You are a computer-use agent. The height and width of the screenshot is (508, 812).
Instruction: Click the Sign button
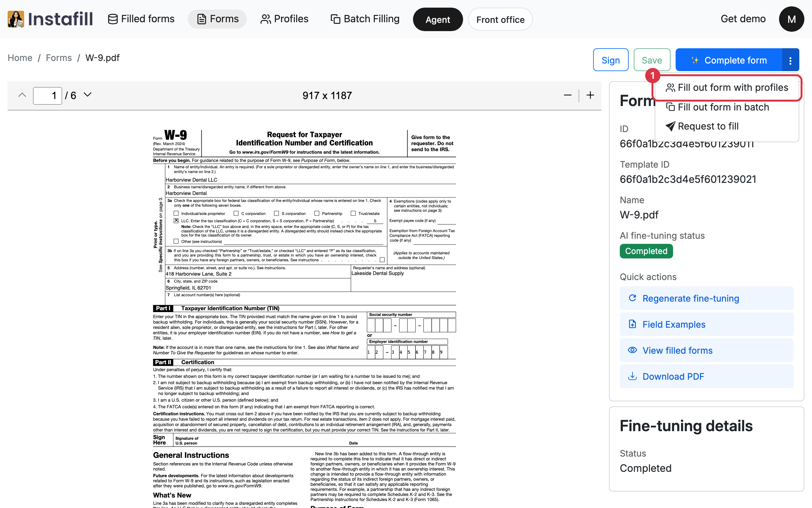click(611, 60)
